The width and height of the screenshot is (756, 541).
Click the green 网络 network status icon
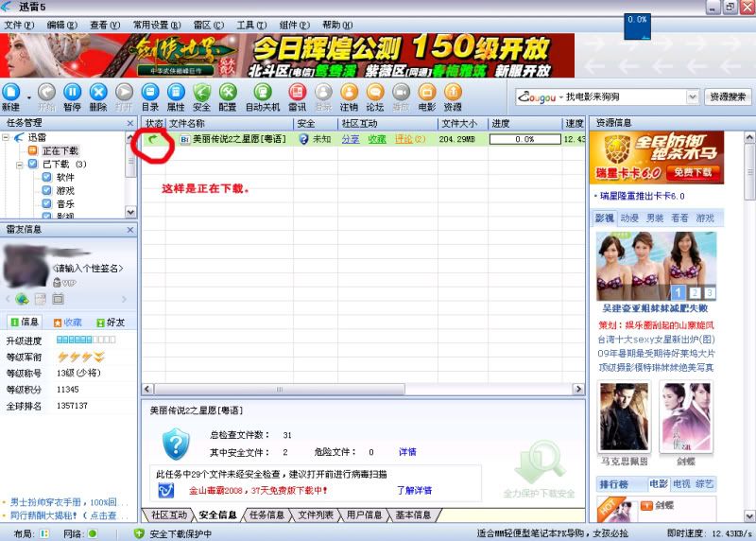(x=93, y=533)
